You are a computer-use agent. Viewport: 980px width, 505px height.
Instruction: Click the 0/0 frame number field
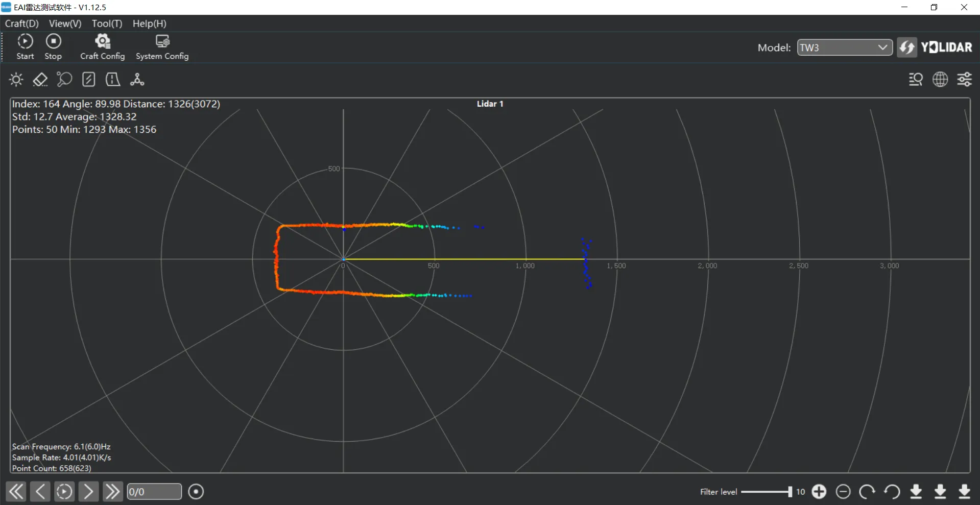tap(154, 492)
